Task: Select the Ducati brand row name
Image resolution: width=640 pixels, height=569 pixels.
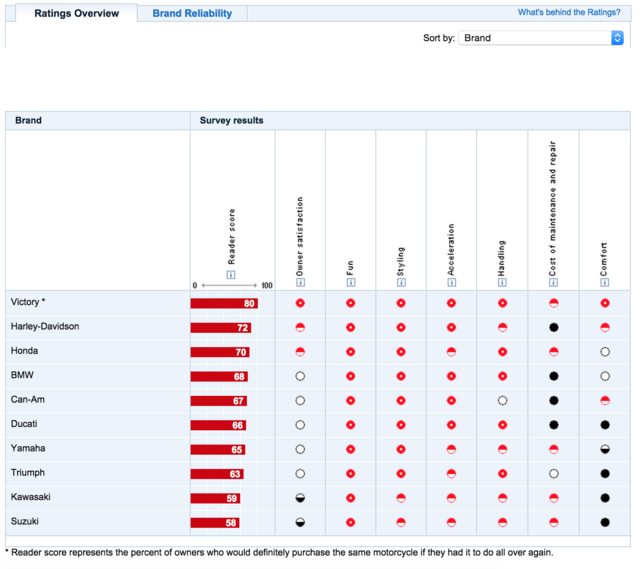Action: pos(25,424)
